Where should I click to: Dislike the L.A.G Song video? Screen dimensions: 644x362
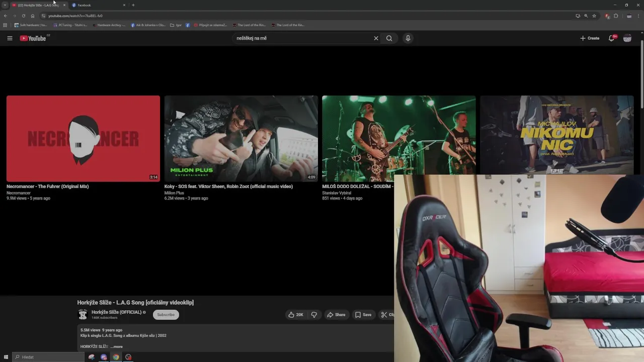coord(314,315)
